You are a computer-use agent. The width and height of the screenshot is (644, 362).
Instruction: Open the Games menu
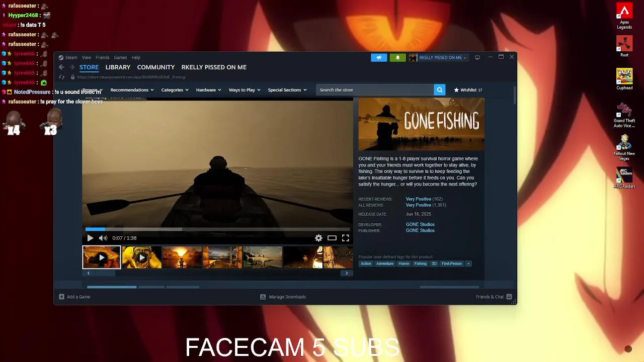[120, 57]
